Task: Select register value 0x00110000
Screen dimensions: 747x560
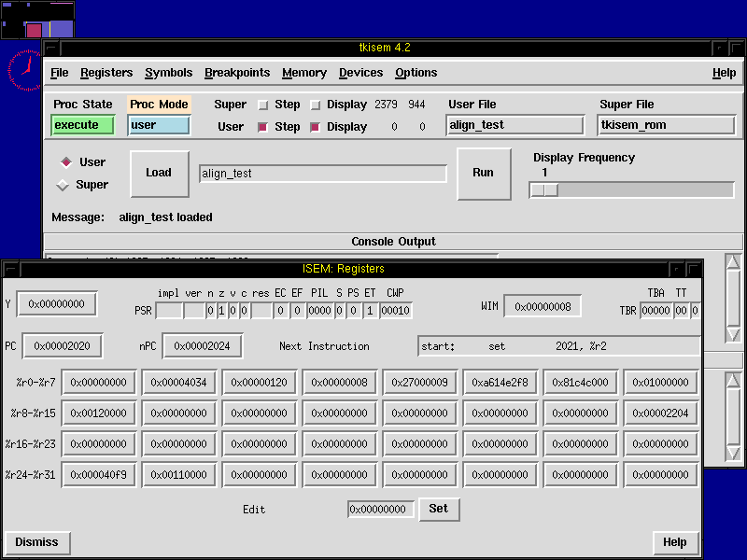Action: [x=179, y=475]
